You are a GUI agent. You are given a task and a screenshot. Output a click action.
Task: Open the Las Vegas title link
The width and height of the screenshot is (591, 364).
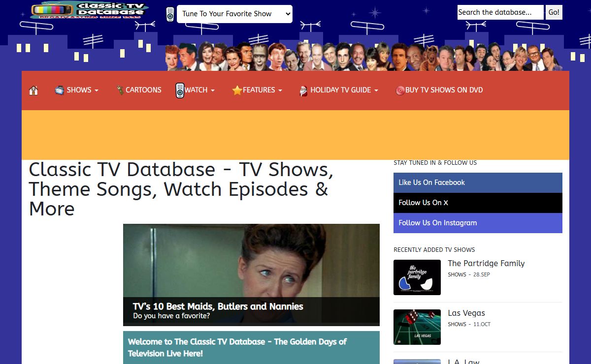[466, 313]
